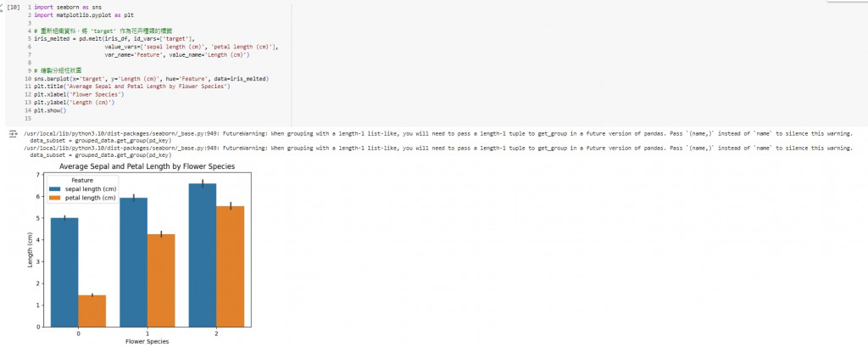Screen dimensions: 868x353
Task: Click the 'import matplotlib.pyplot as plt' line
Action: pos(84,15)
